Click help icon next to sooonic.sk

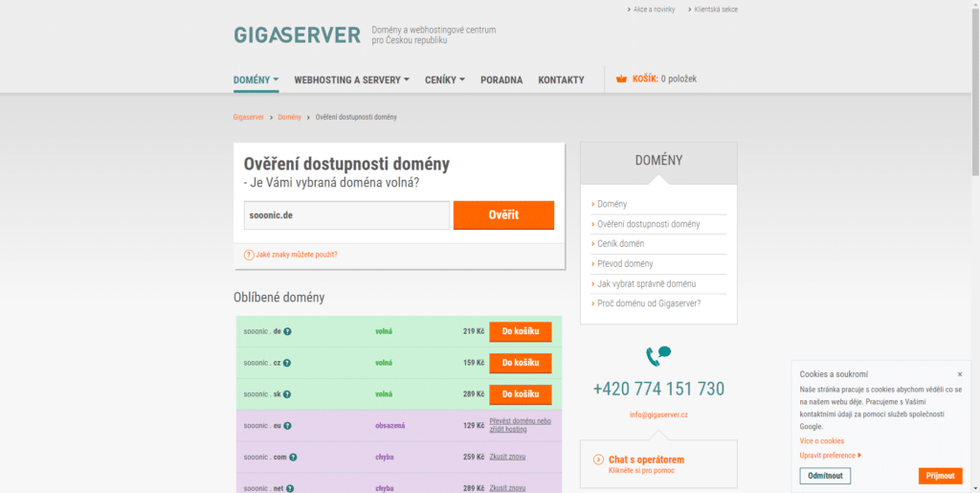(x=287, y=394)
